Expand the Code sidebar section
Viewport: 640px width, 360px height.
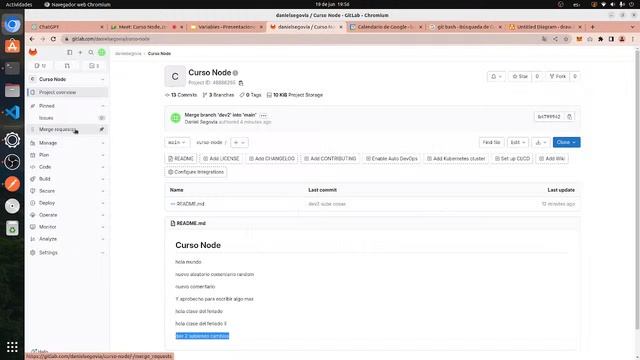point(67,167)
